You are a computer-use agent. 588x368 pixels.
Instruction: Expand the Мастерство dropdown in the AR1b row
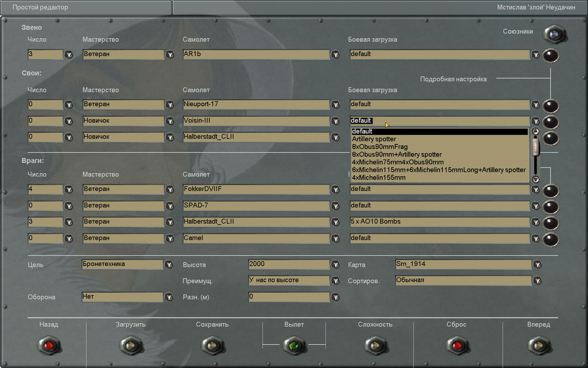[170, 55]
